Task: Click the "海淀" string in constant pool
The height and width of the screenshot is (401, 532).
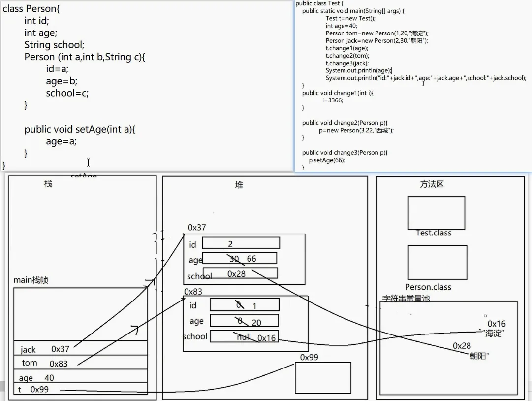Action: click(494, 334)
